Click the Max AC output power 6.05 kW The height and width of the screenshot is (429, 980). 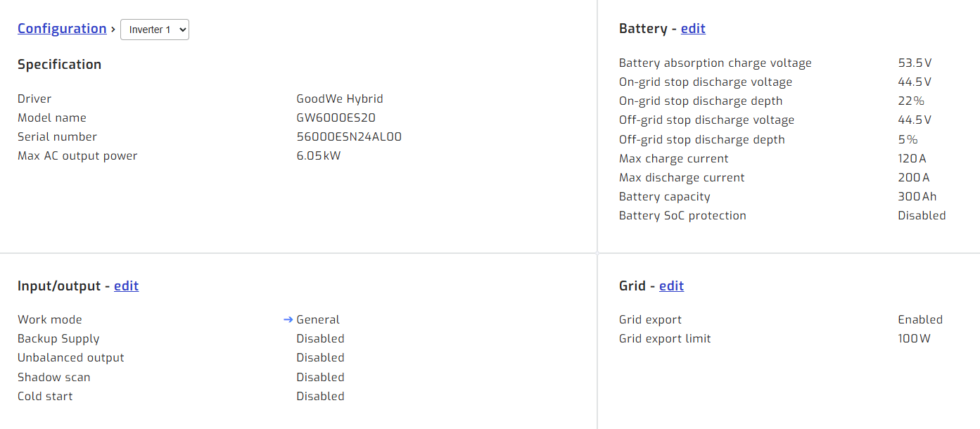coord(318,156)
